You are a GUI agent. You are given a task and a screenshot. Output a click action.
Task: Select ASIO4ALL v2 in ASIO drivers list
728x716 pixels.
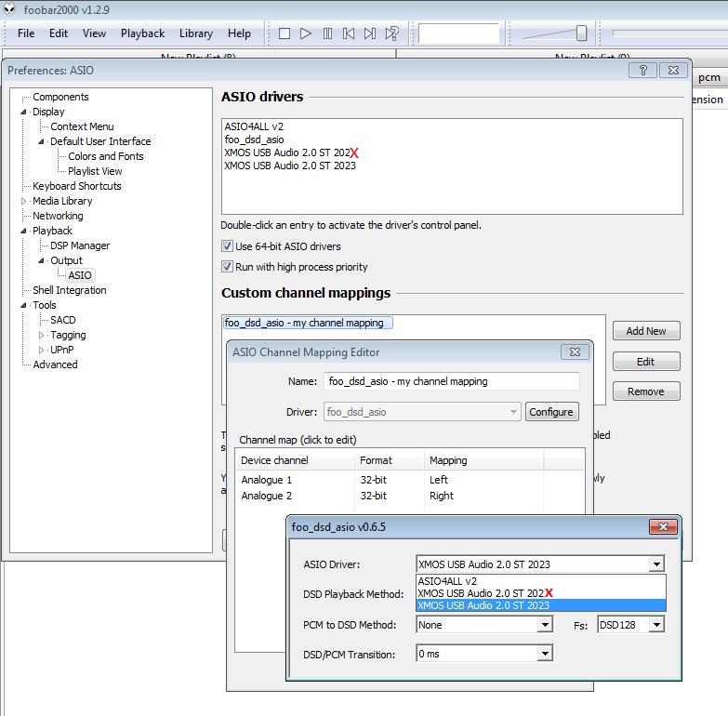coord(254,126)
